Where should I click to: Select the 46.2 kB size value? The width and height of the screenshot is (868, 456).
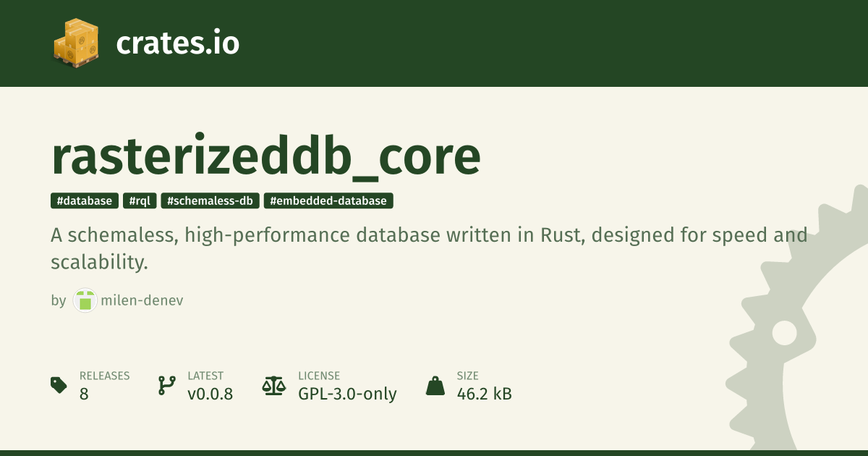point(484,394)
